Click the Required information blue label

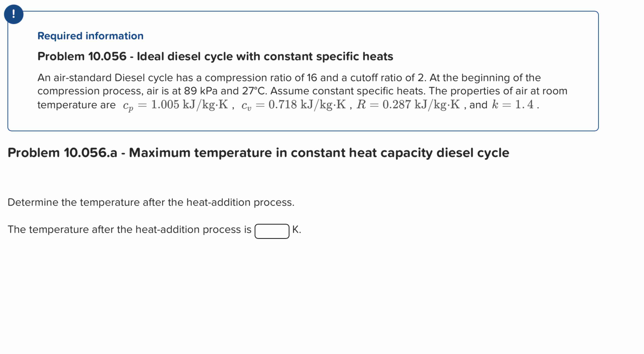91,36
